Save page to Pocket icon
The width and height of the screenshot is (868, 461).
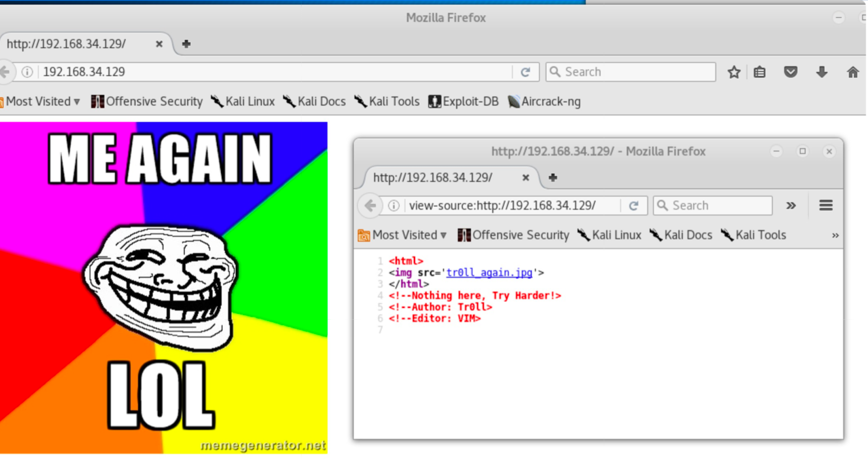coord(791,72)
